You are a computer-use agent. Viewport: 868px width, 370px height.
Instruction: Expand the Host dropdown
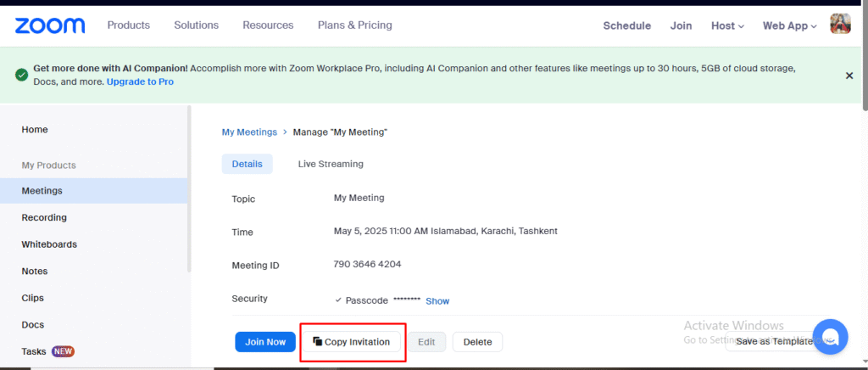727,25
